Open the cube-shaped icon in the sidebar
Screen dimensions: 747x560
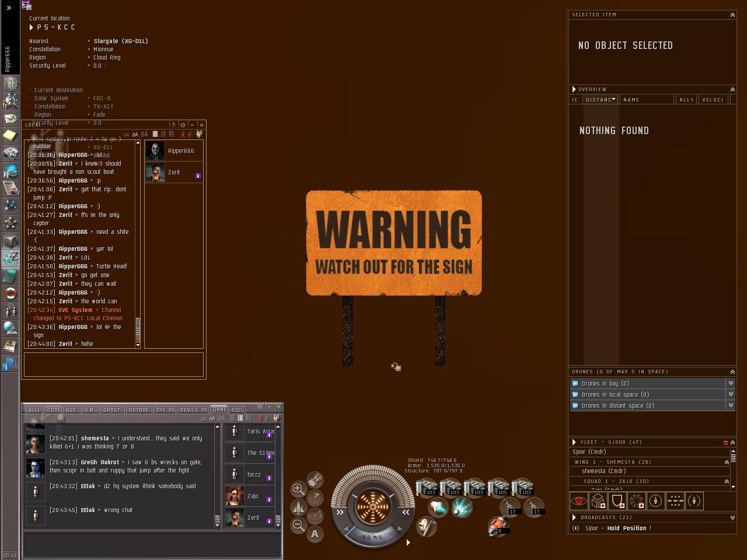point(10,240)
